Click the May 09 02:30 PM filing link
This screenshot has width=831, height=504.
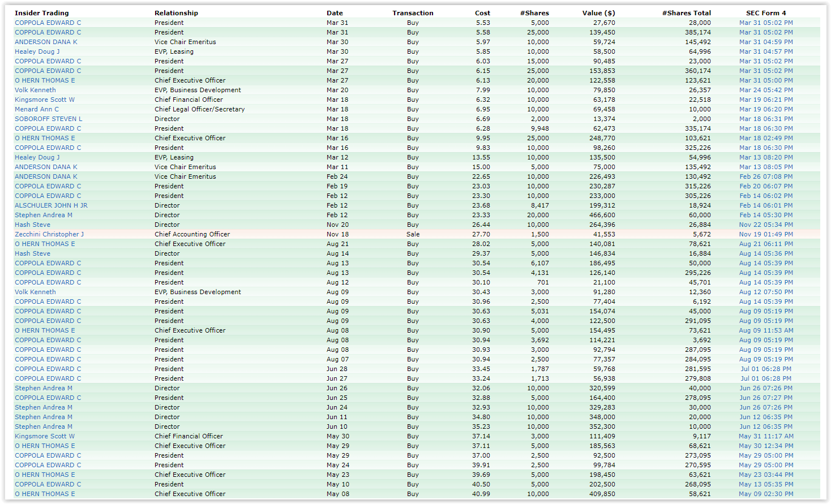click(766, 494)
